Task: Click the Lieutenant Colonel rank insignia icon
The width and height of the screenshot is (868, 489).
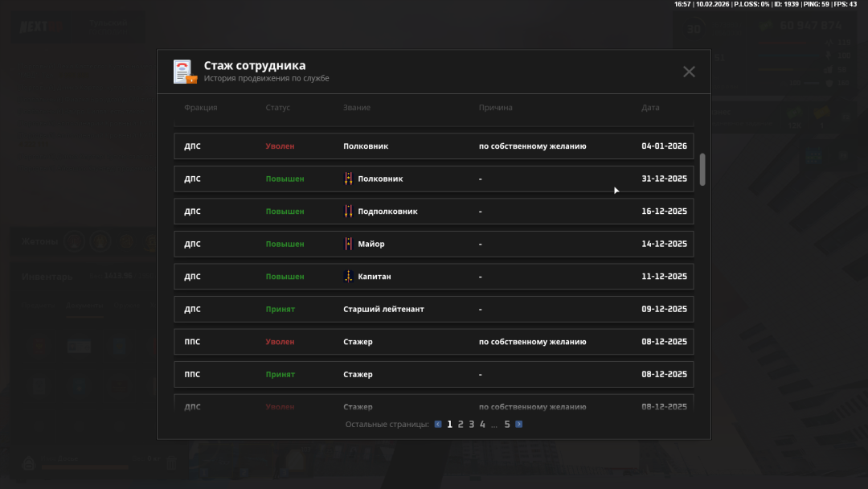Action: pyautogui.click(x=349, y=212)
